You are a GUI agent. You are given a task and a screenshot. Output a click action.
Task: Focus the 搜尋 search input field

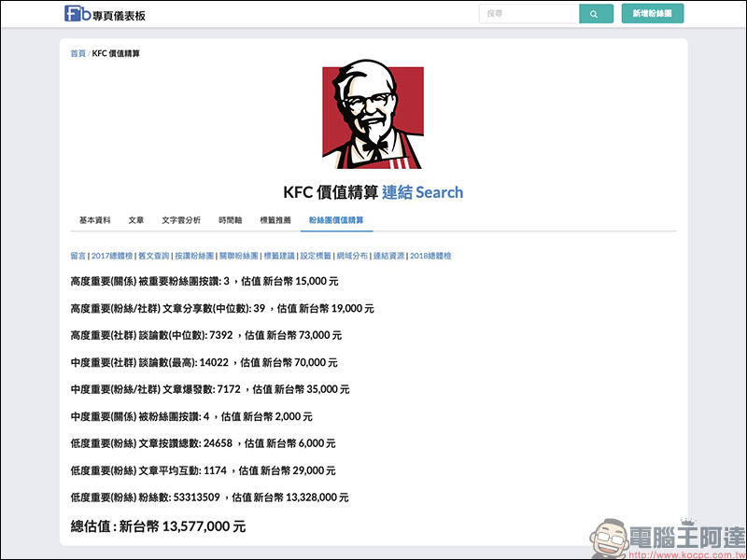coord(529,14)
